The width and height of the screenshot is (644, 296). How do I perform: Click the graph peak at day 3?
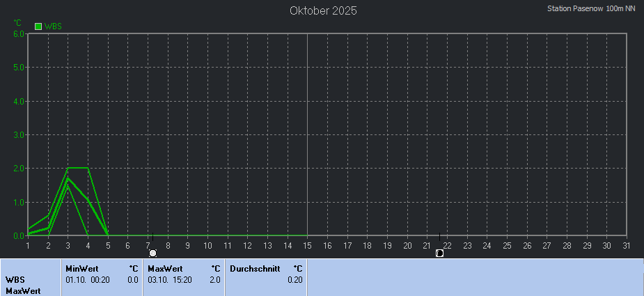coord(68,168)
